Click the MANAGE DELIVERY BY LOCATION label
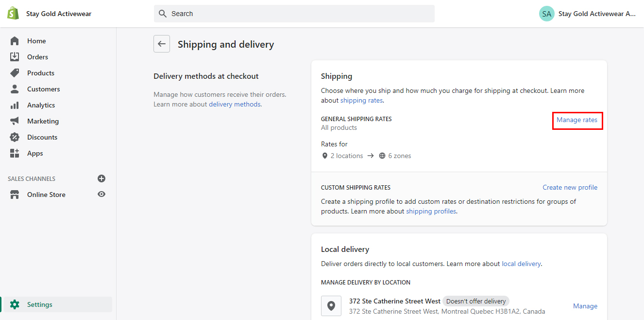 pyautogui.click(x=366, y=282)
